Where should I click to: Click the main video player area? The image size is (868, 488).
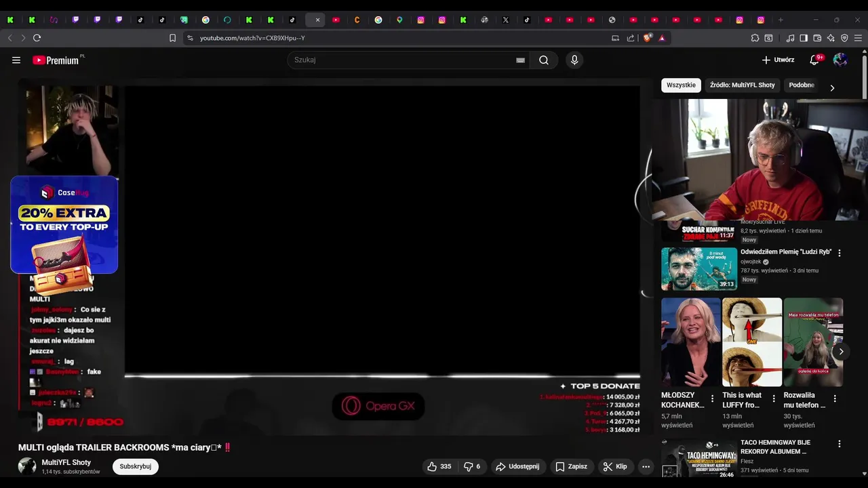(x=382, y=230)
